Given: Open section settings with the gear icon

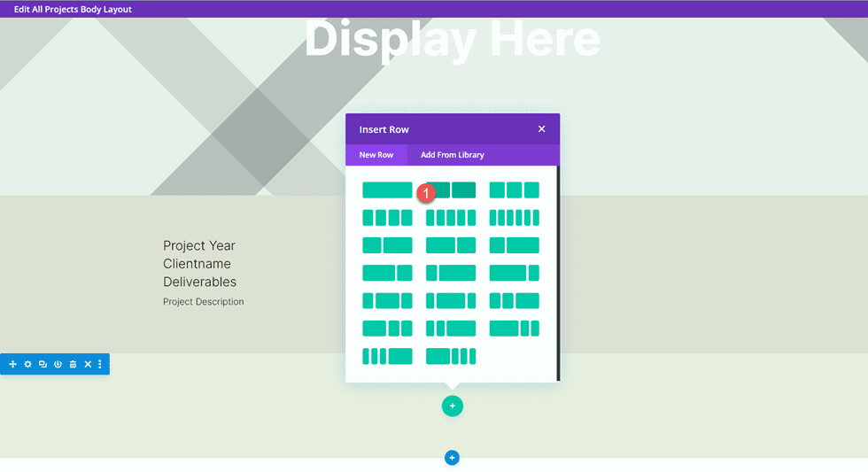Looking at the screenshot, I should pos(27,364).
